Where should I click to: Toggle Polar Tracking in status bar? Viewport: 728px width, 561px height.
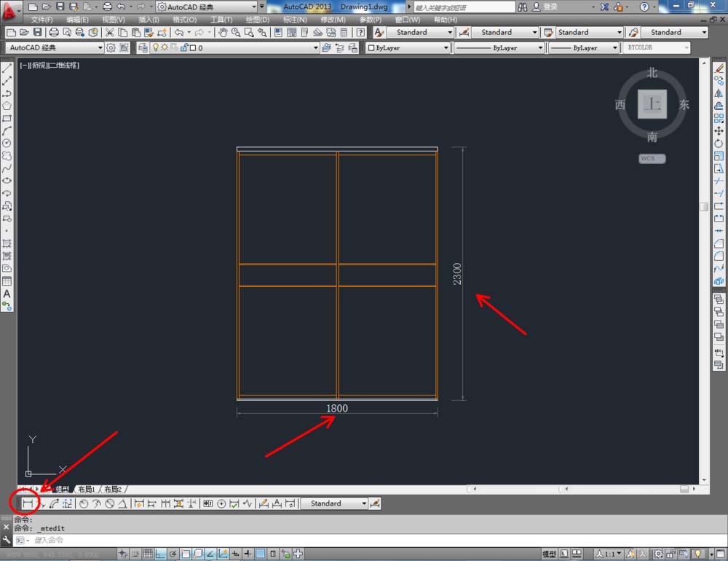click(x=173, y=554)
